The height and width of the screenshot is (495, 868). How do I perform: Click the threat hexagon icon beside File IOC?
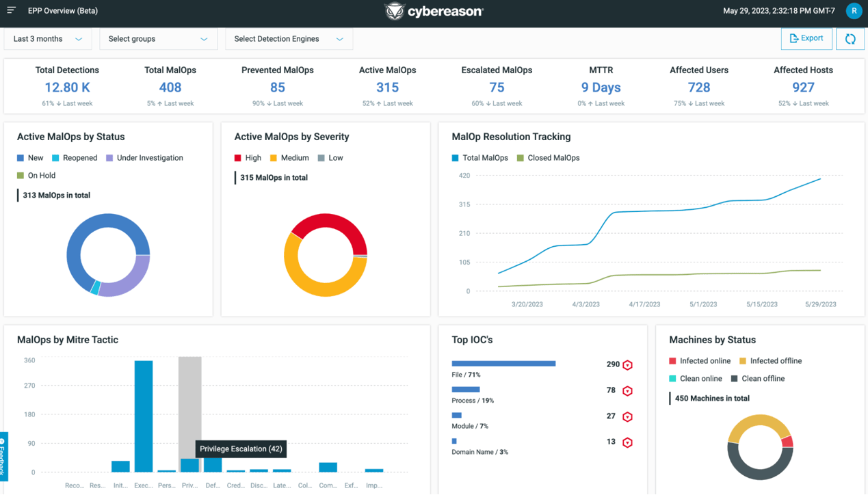(628, 364)
